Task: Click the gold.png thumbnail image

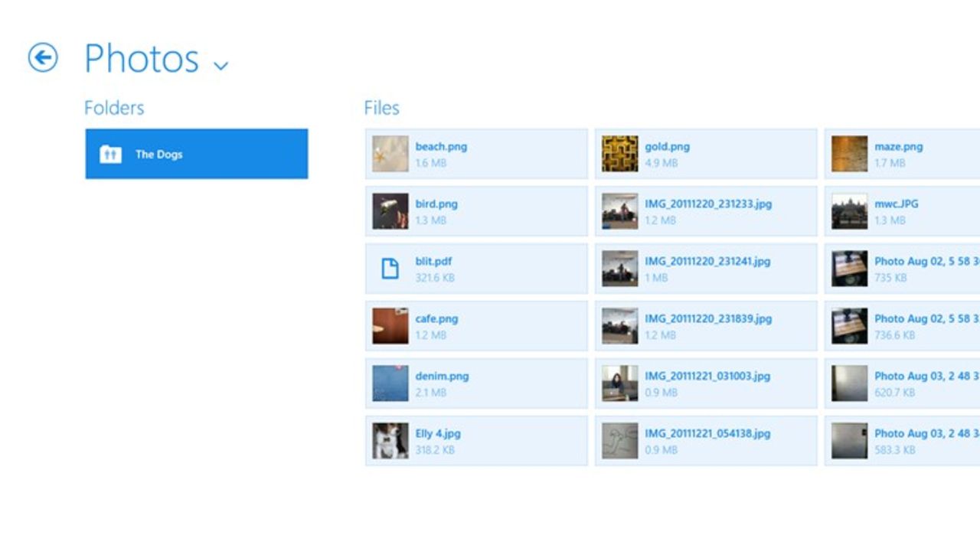Action: click(x=619, y=153)
